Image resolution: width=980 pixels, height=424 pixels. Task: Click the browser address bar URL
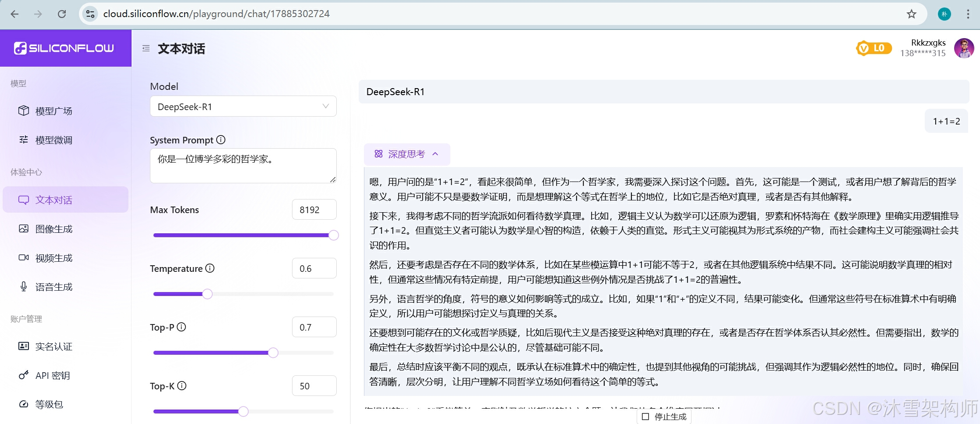(217, 14)
